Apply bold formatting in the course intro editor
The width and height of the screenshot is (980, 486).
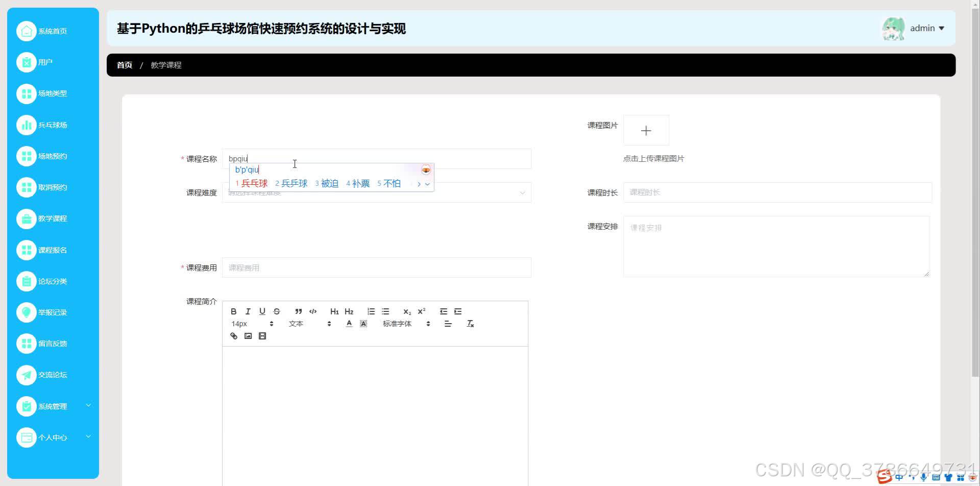click(233, 311)
